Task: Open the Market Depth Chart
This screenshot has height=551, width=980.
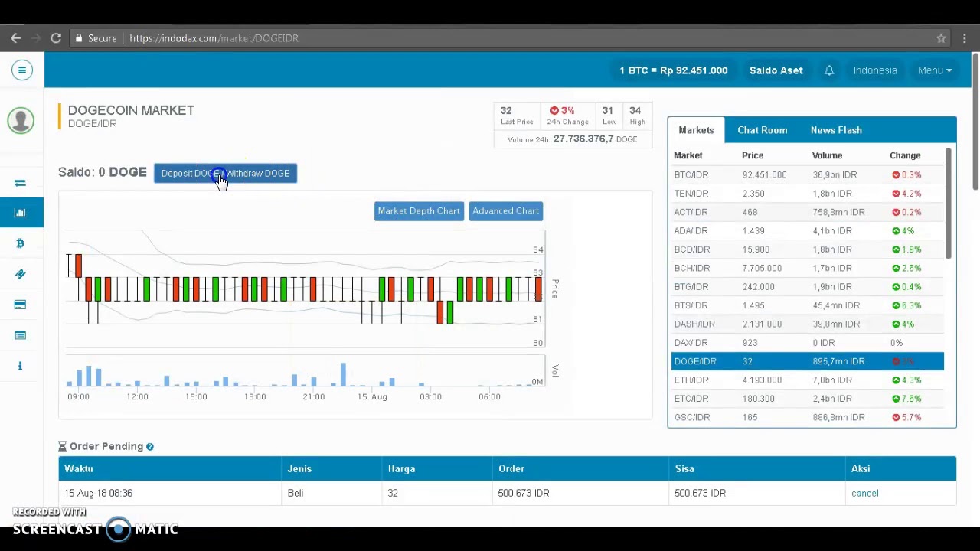Action: (x=419, y=211)
